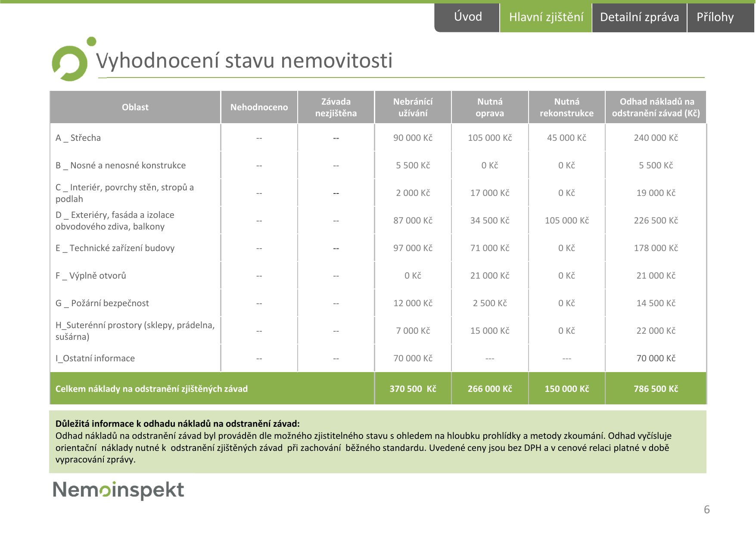This screenshot has height=534, width=756.
Task: Click the Nemoinspekt wordmark at the bottom
Action: coord(118,490)
